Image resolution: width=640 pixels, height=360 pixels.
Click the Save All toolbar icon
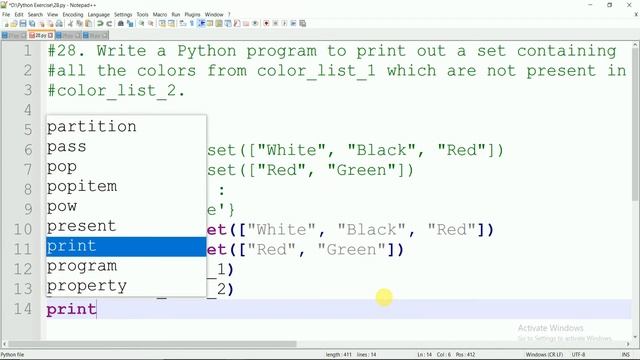point(32,24)
